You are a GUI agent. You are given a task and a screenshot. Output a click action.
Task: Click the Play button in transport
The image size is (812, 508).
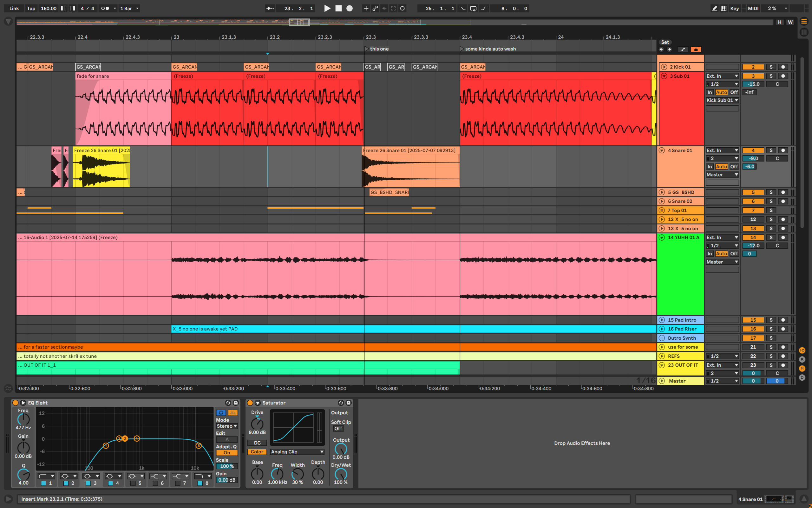(x=327, y=8)
